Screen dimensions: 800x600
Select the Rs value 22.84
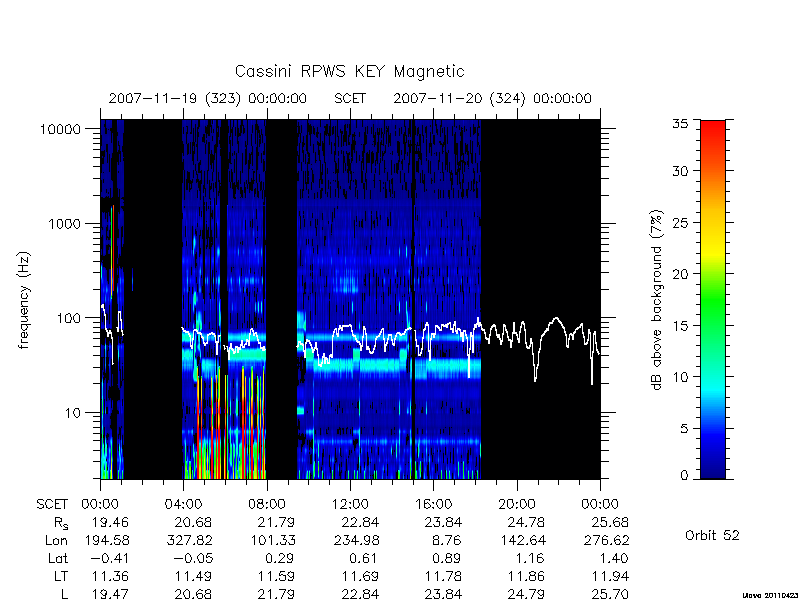pyautogui.click(x=360, y=522)
